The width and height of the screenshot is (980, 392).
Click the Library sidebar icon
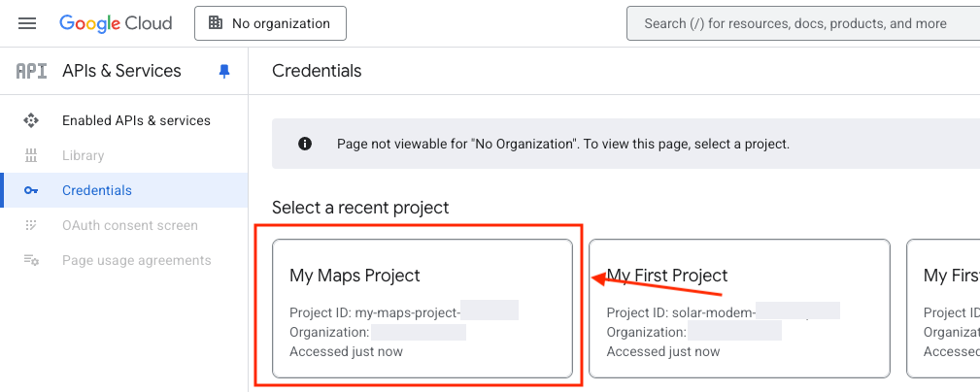[31, 156]
